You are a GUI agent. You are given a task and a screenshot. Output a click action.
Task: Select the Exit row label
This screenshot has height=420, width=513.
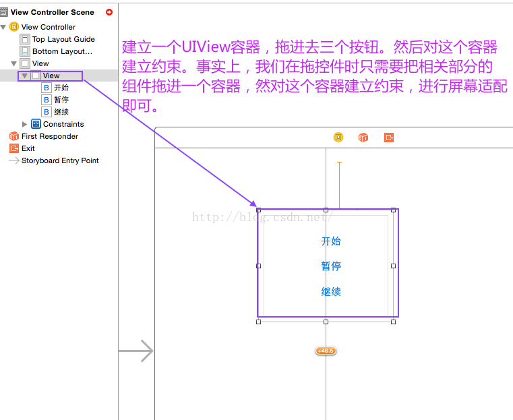click(x=28, y=148)
